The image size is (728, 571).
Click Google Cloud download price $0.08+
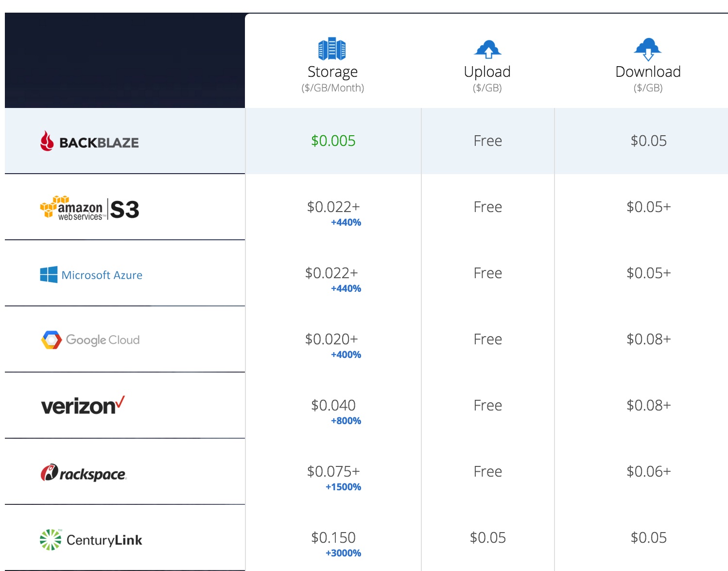(x=649, y=339)
